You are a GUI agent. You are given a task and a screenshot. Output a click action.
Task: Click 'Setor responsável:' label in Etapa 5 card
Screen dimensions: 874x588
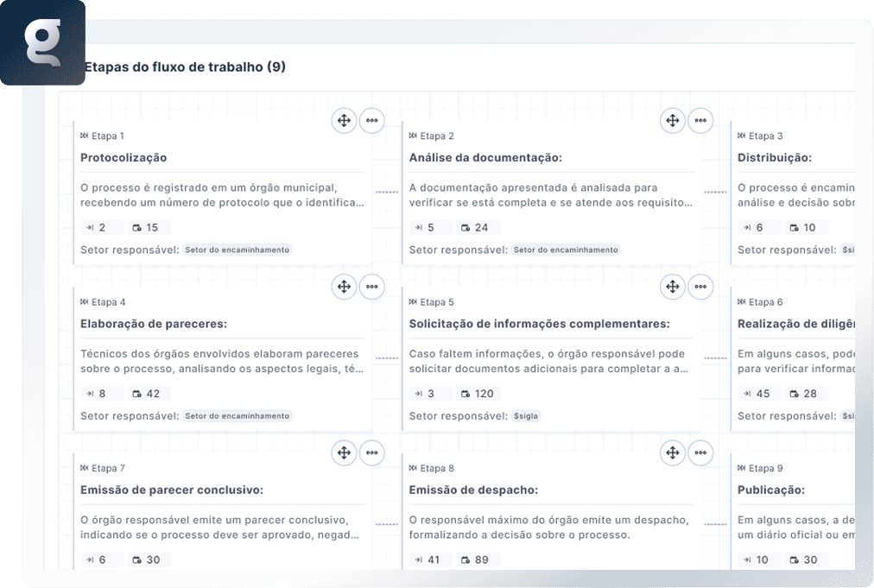coord(459,416)
